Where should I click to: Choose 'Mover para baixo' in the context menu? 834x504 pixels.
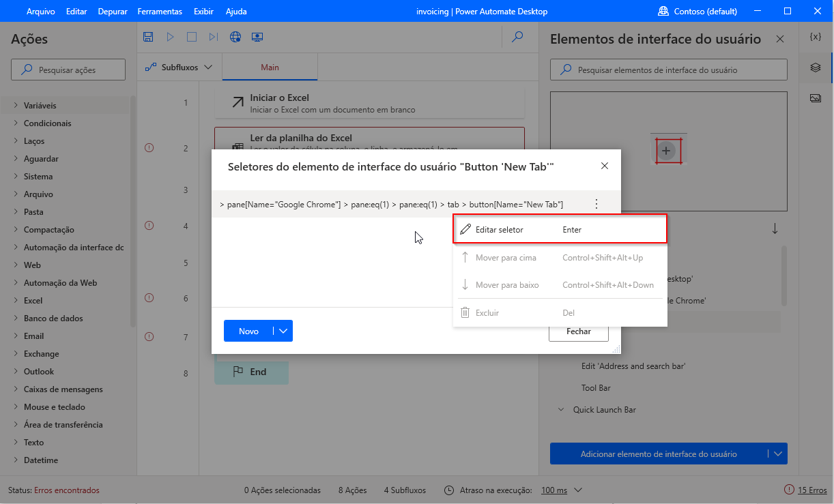point(560,285)
